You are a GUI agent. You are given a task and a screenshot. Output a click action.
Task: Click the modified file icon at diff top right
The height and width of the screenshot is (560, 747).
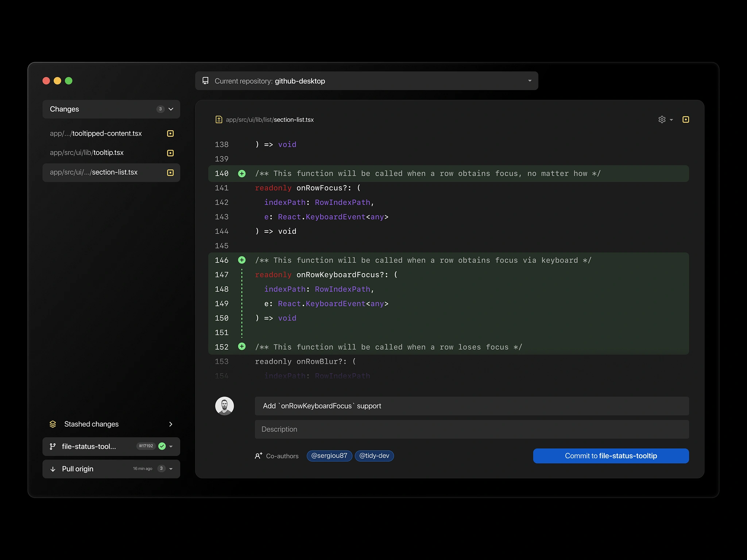point(686,119)
